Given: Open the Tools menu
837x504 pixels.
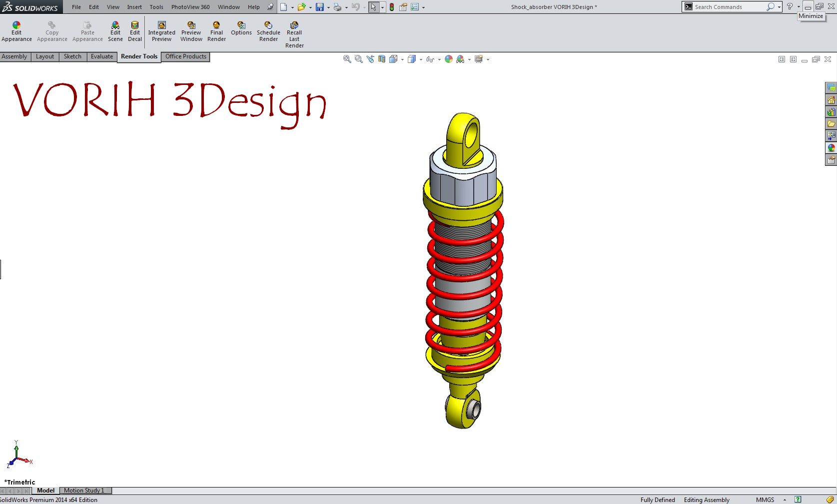Looking at the screenshot, I should [x=156, y=7].
